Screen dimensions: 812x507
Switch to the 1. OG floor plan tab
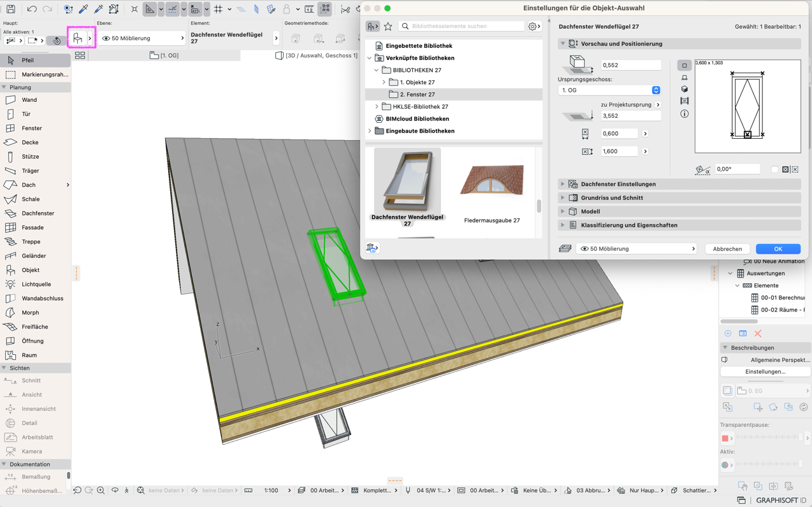(164, 55)
